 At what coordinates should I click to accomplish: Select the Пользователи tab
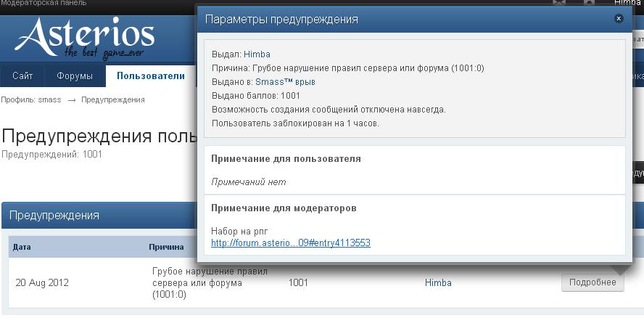pos(151,76)
